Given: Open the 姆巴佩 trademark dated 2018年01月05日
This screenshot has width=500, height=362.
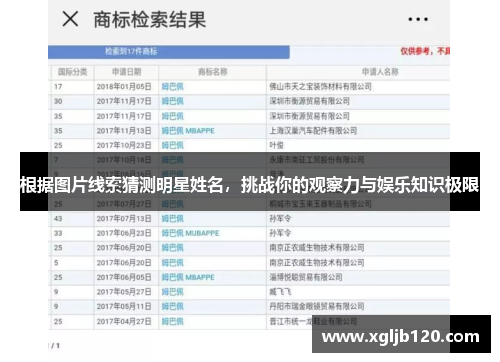Looking at the screenshot, I should click(173, 87).
